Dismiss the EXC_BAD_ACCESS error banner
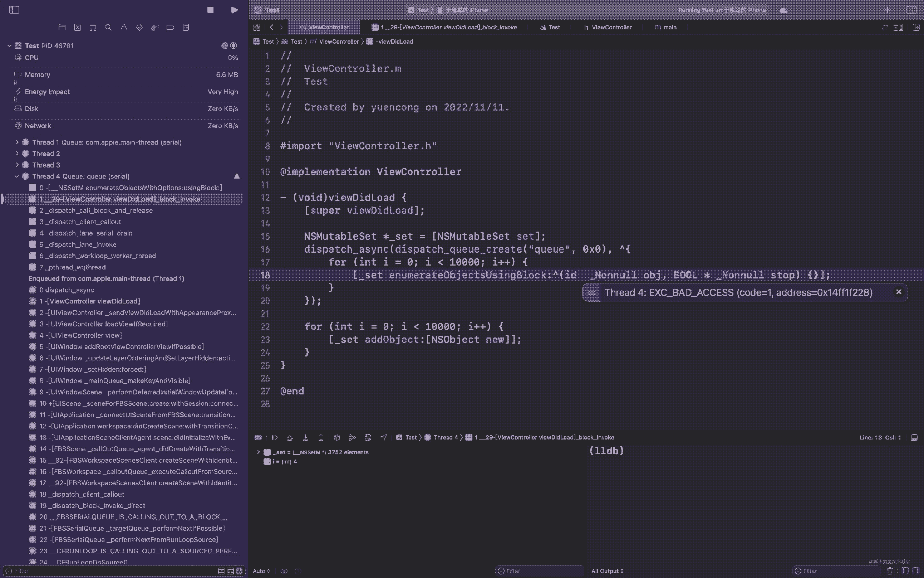The width and height of the screenshot is (924, 578). point(899,292)
